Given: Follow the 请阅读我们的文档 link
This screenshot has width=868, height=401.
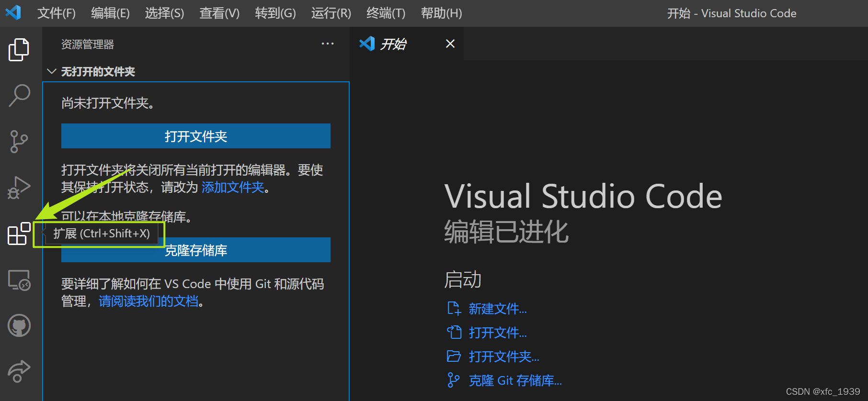Looking at the screenshot, I should tap(148, 301).
